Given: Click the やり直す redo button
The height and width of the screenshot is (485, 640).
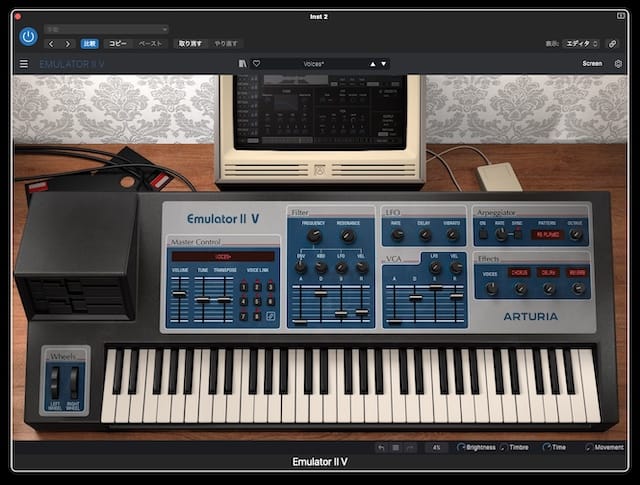Looking at the screenshot, I should [x=226, y=44].
